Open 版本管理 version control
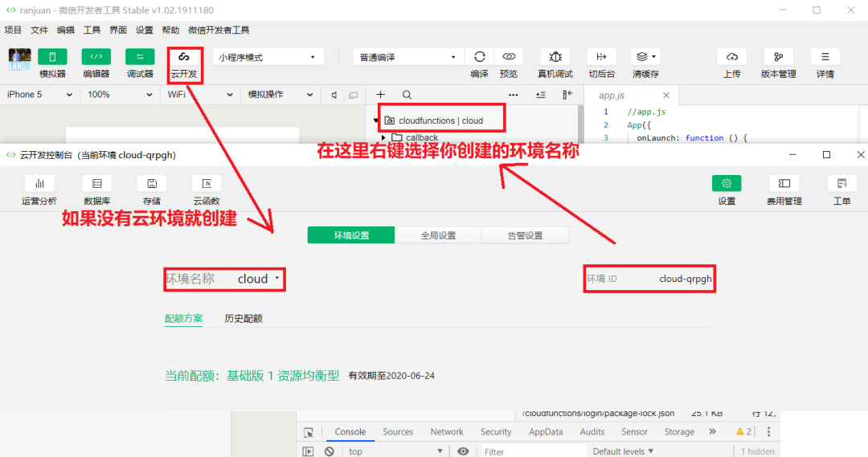The width and height of the screenshot is (868, 457). pyautogui.click(x=778, y=57)
